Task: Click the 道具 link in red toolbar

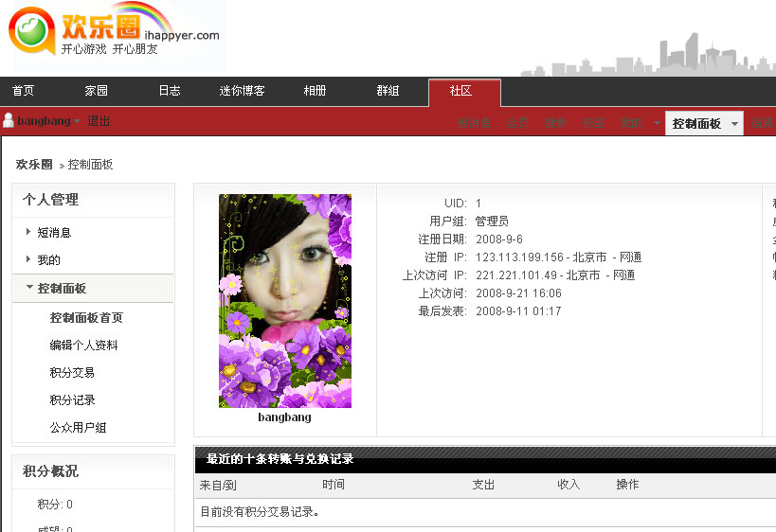Action: pos(762,123)
